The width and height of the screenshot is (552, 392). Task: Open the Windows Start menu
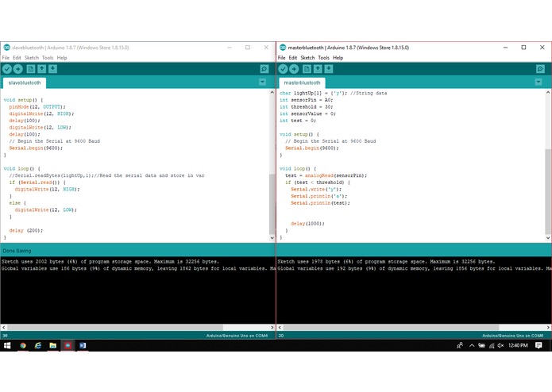pos(7,346)
